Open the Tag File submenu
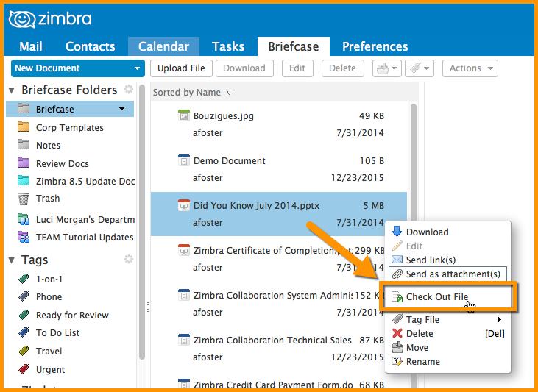This screenshot has width=538, height=392. click(447, 320)
